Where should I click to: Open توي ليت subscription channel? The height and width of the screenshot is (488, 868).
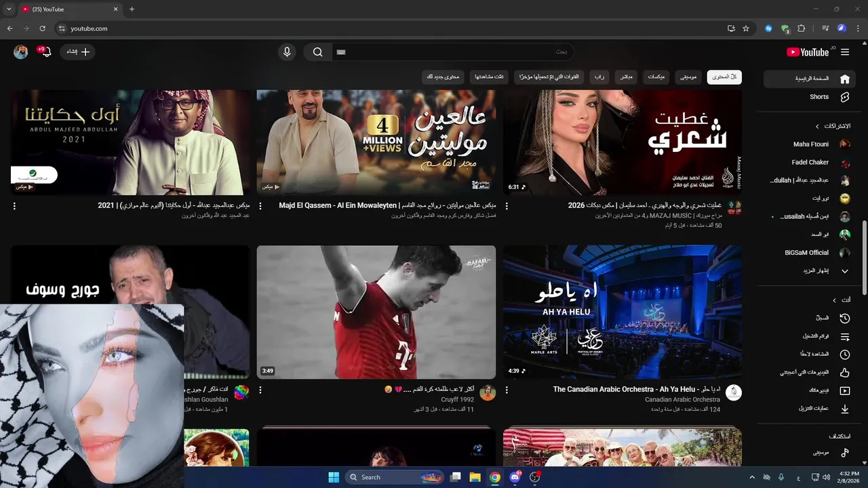(x=809, y=199)
